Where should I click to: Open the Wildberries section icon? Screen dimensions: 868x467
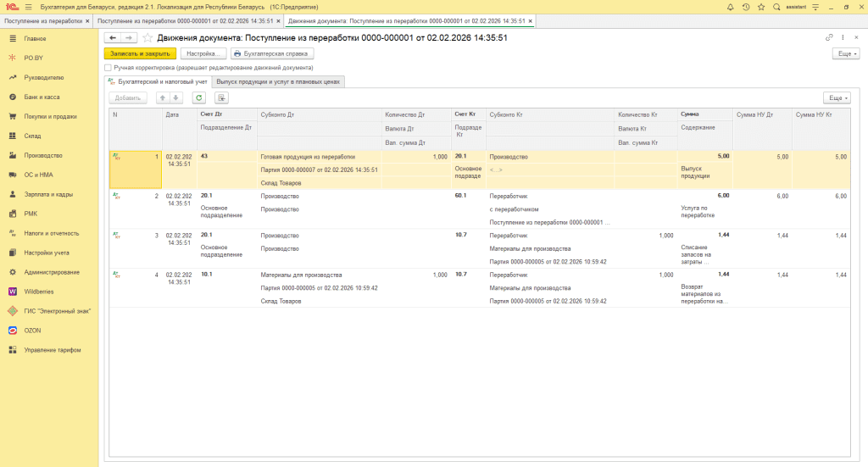(13, 292)
